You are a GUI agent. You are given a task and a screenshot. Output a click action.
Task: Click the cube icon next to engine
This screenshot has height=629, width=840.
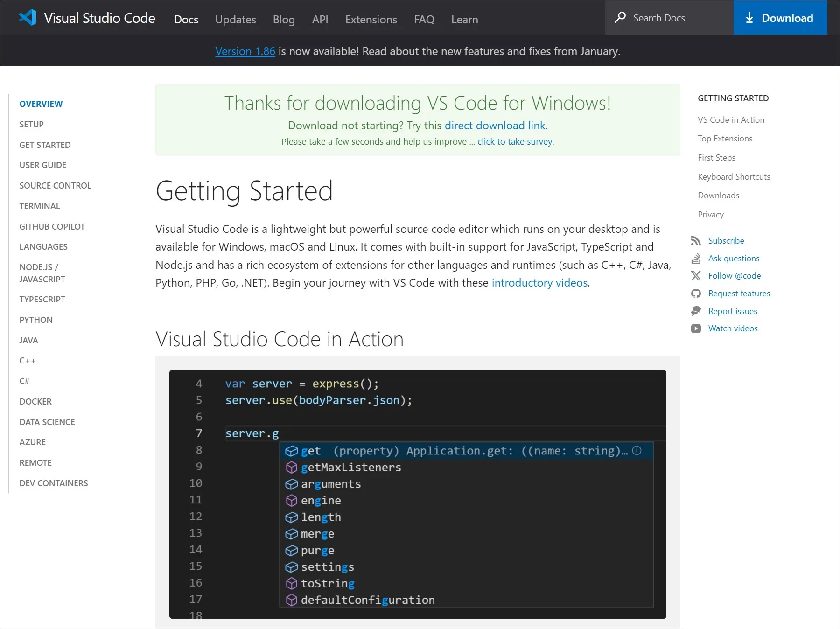pos(292,501)
